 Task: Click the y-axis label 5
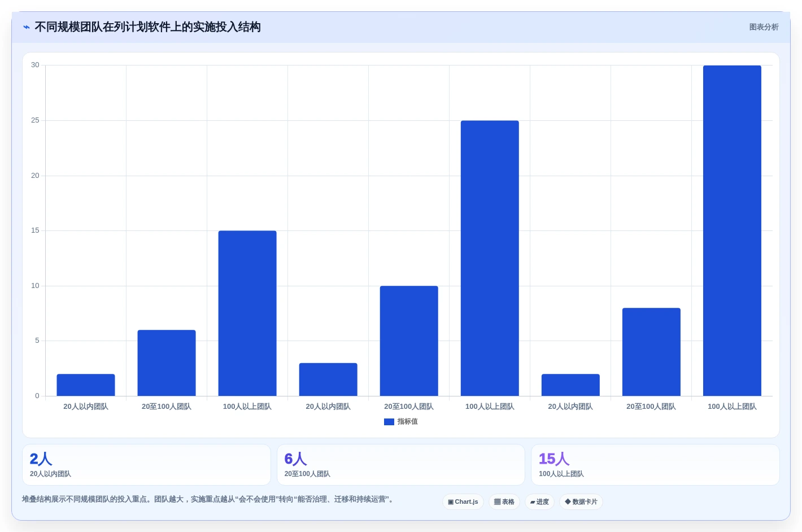pyautogui.click(x=37, y=341)
